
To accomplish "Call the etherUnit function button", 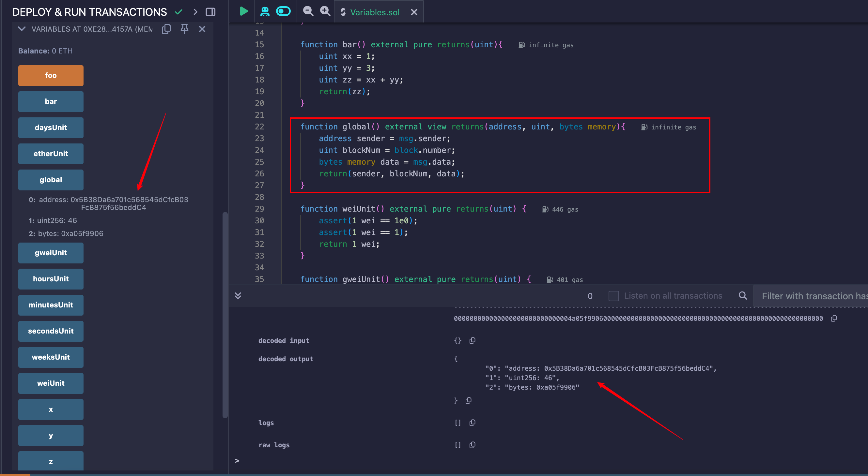I will pos(51,154).
